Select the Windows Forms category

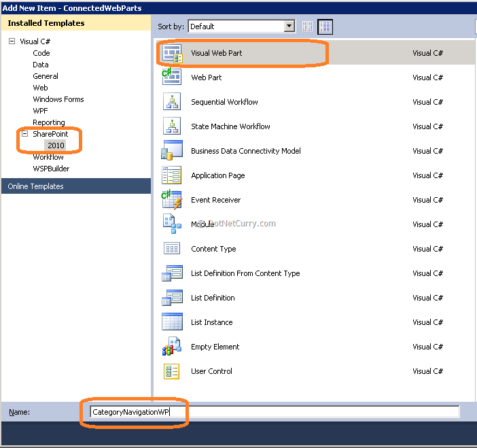[x=58, y=99]
